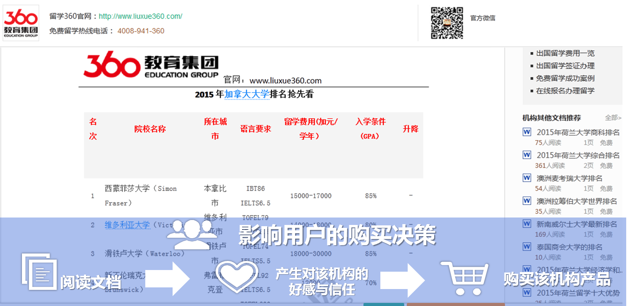Click the 官方微信 label
This screenshot has width=644, height=306.
[x=483, y=18]
